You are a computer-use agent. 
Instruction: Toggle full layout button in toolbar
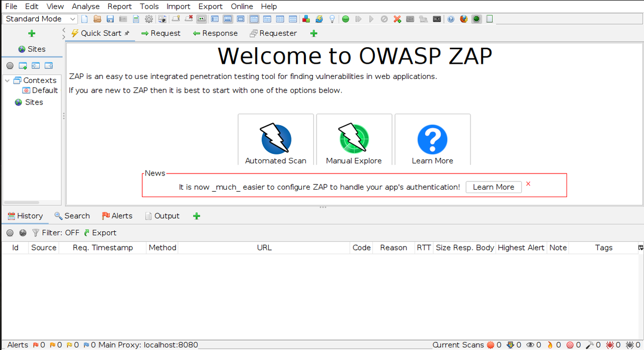pyautogui.click(x=239, y=19)
